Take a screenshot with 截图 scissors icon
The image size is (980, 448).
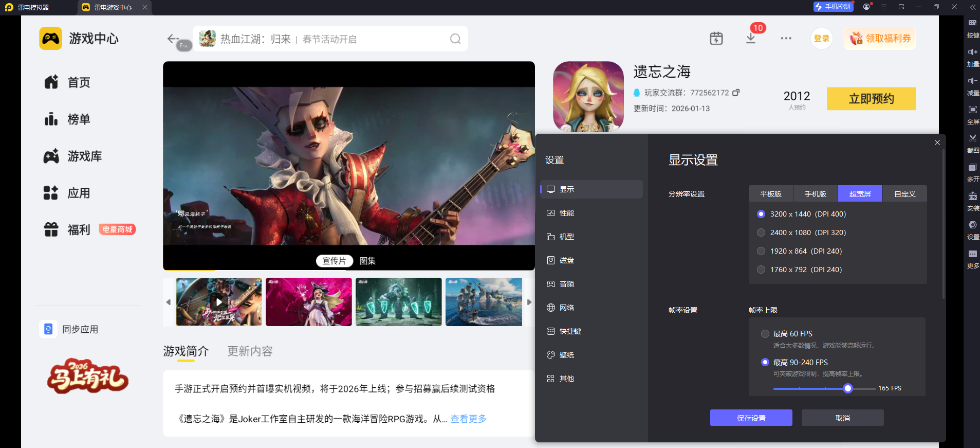click(x=972, y=138)
